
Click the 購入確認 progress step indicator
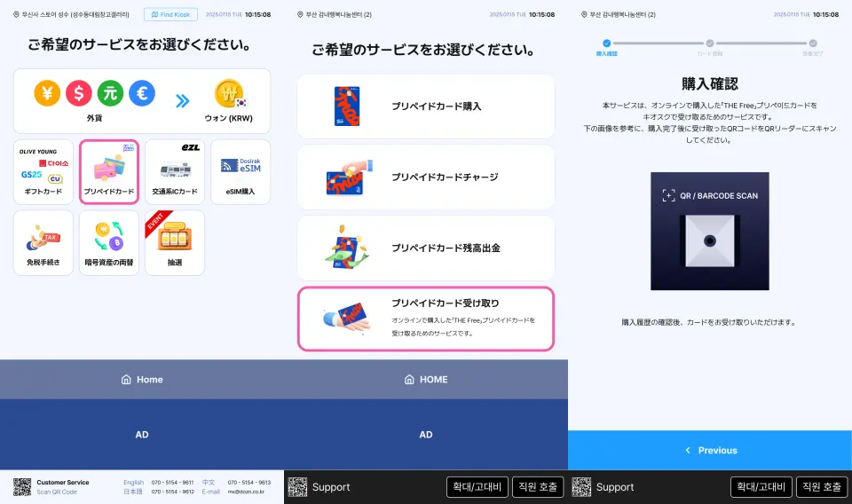(607, 43)
